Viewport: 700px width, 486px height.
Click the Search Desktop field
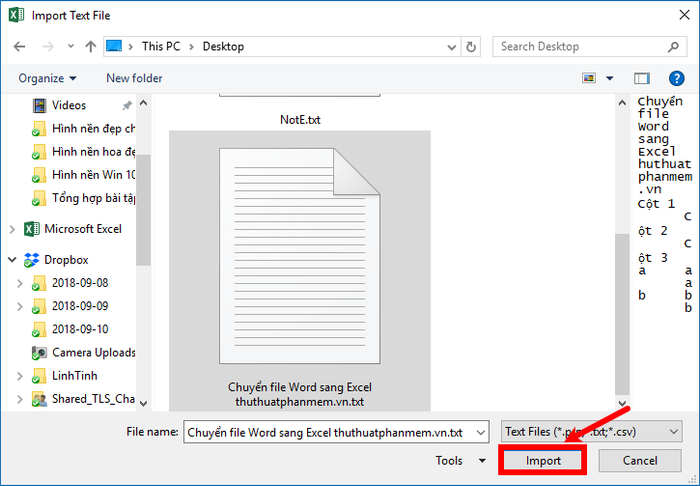[589, 46]
